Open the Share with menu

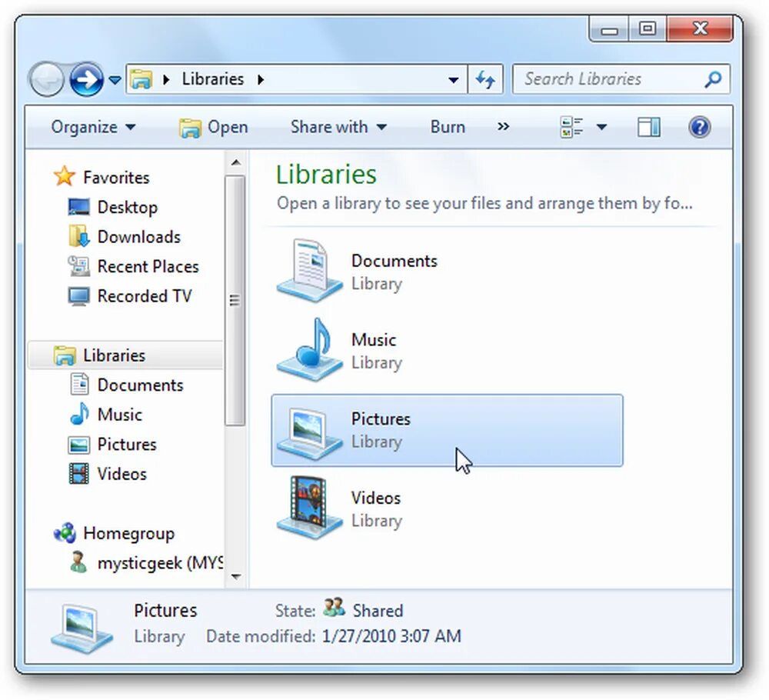point(338,127)
